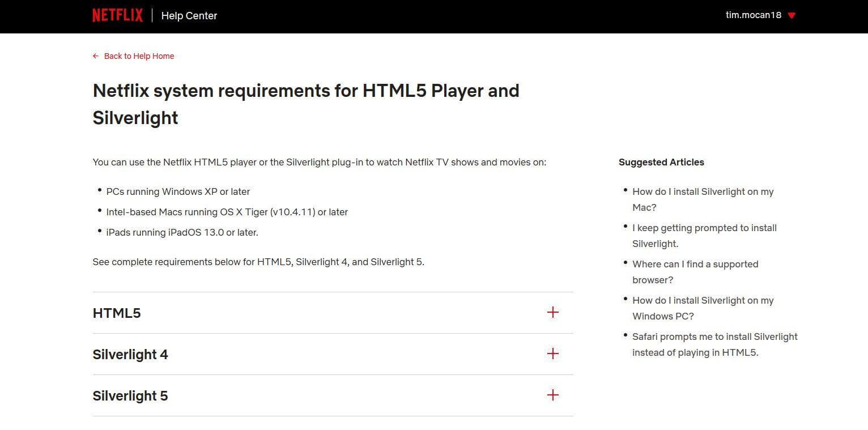Image resolution: width=868 pixels, height=430 pixels.
Task: Open the tim.mocan18 account dropdown arrow
Action: click(792, 16)
